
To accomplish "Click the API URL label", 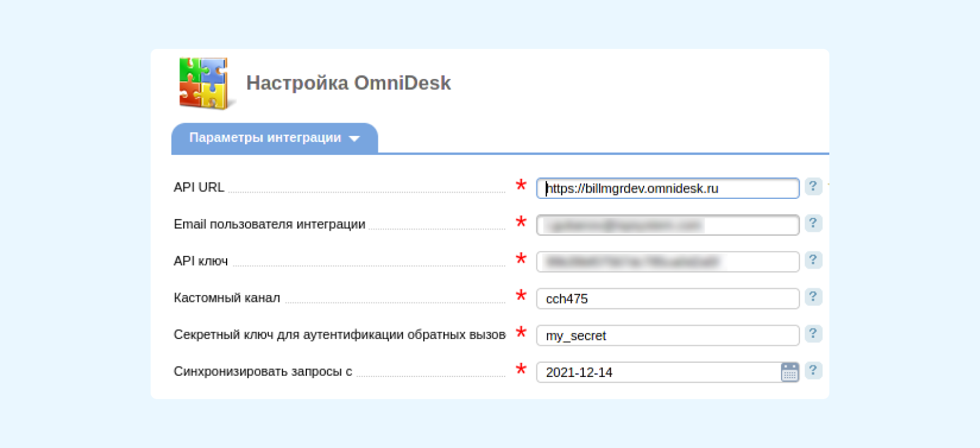I will tap(199, 187).
